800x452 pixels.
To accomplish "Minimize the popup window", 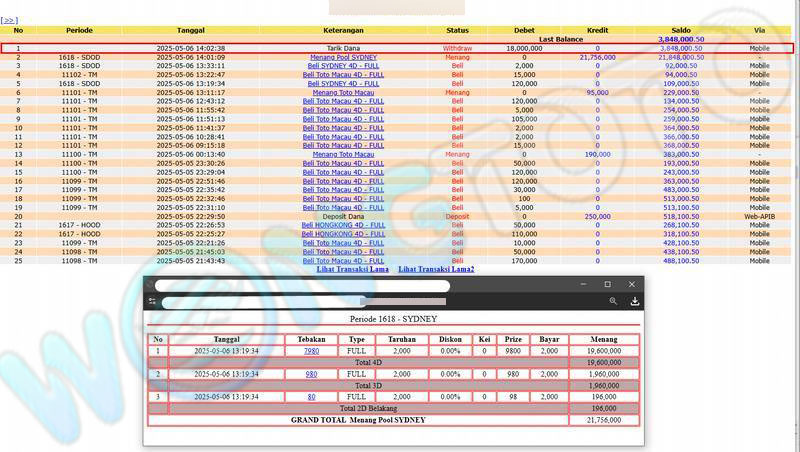I will pos(583,285).
